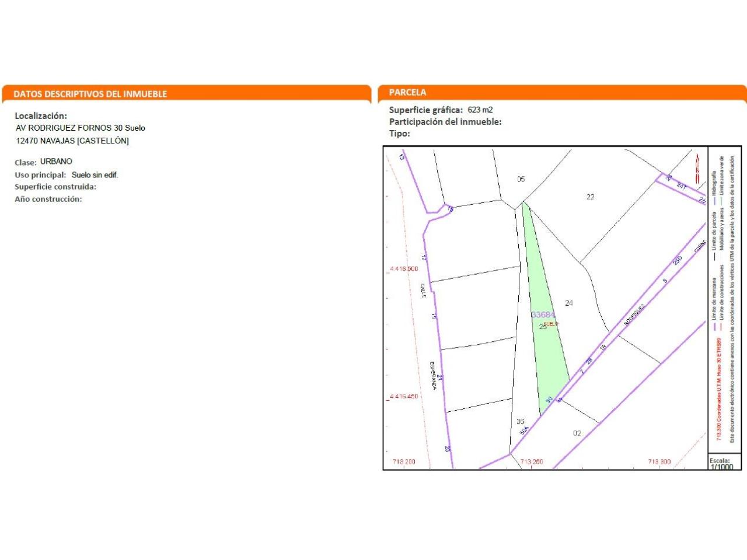
Task: Click the address "AV RODRIGUEZ FORNOS 30 Suelo"
Action: 81,128
